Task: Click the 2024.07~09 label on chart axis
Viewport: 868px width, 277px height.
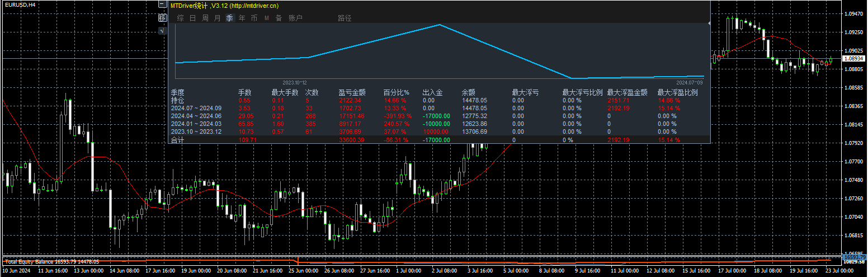Action: point(690,82)
